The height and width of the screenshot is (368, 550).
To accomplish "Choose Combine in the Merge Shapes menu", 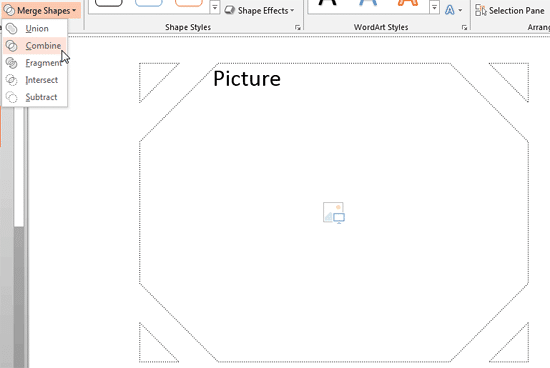I will [x=35, y=46].
